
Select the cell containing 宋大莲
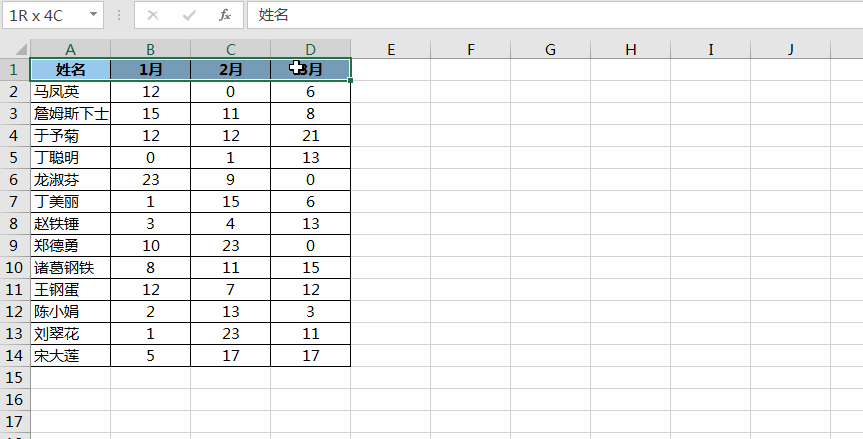click(x=70, y=355)
